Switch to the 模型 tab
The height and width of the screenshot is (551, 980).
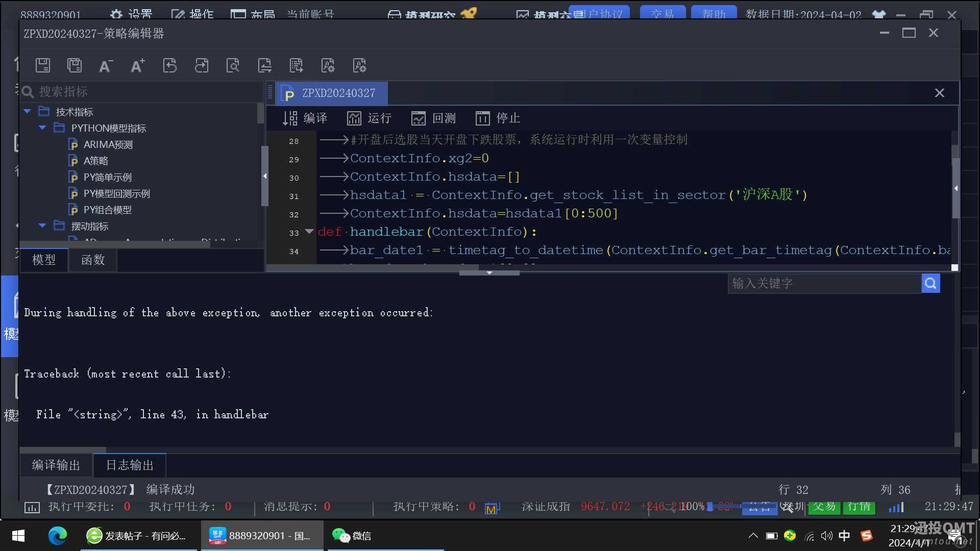click(x=44, y=260)
